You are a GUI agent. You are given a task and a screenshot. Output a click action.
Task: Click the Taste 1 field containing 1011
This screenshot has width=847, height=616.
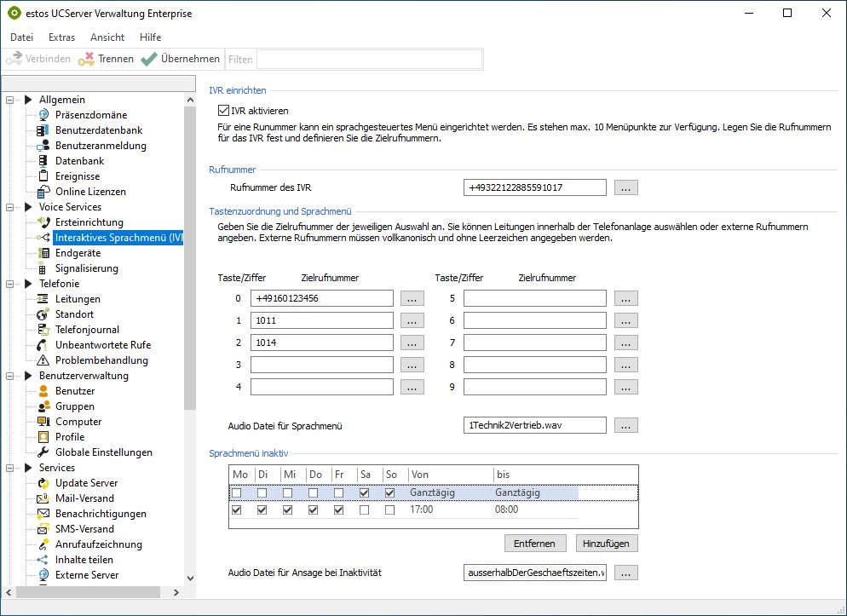coord(322,320)
